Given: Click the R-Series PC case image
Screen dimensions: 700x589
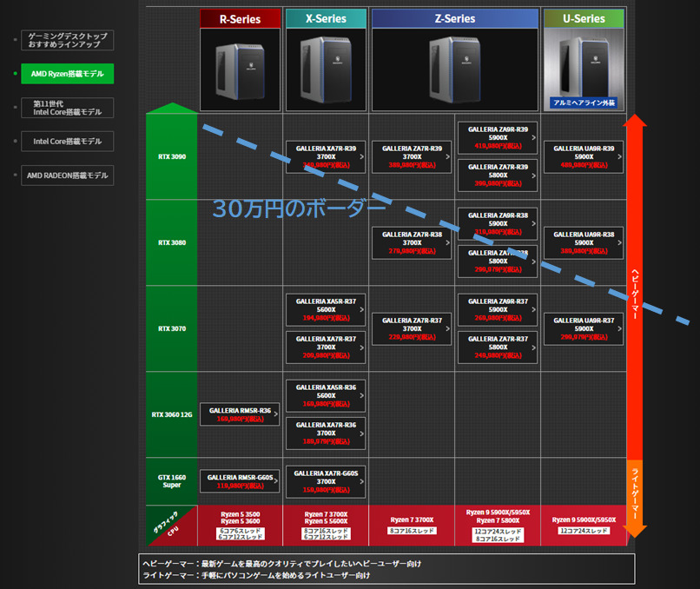Looking at the screenshot, I should [241, 69].
